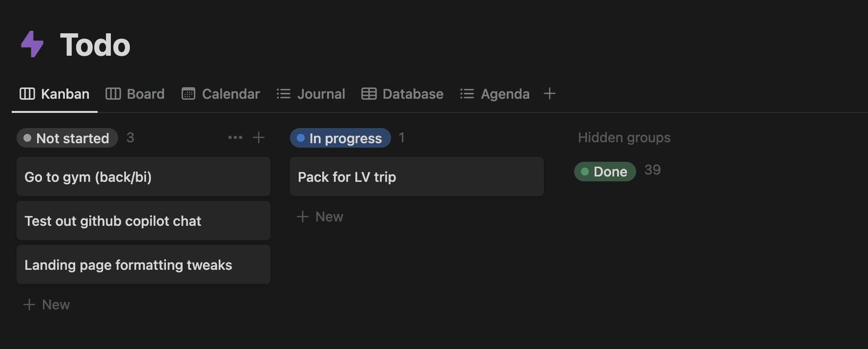Show the hidden Done group
Image resolution: width=868 pixels, height=349 pixels.
605,172
